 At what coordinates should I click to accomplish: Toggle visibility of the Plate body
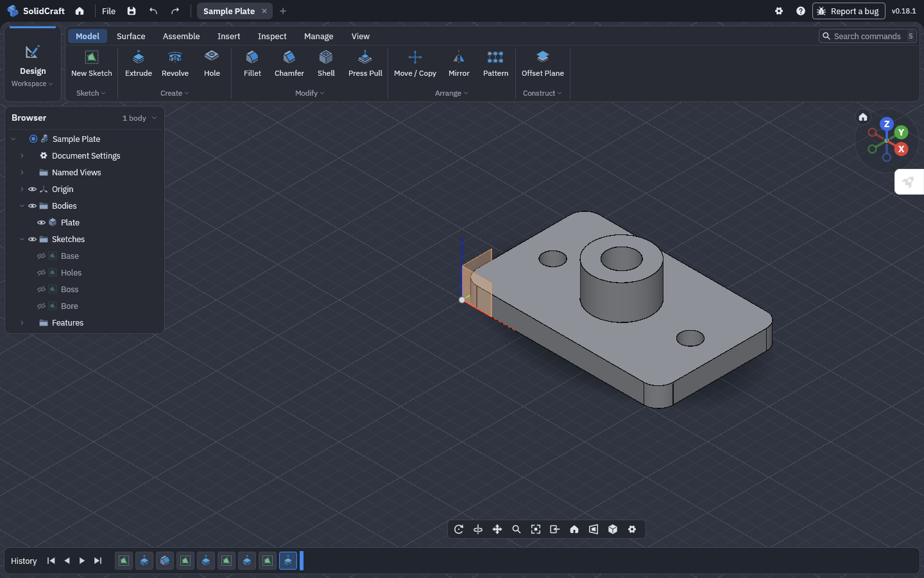pyautogui.click(x=41, y=223)
